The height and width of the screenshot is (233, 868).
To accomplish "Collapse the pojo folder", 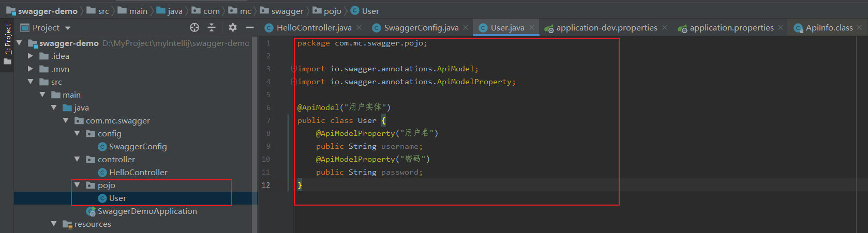I will pyautogui.click(x=77, y=185).
